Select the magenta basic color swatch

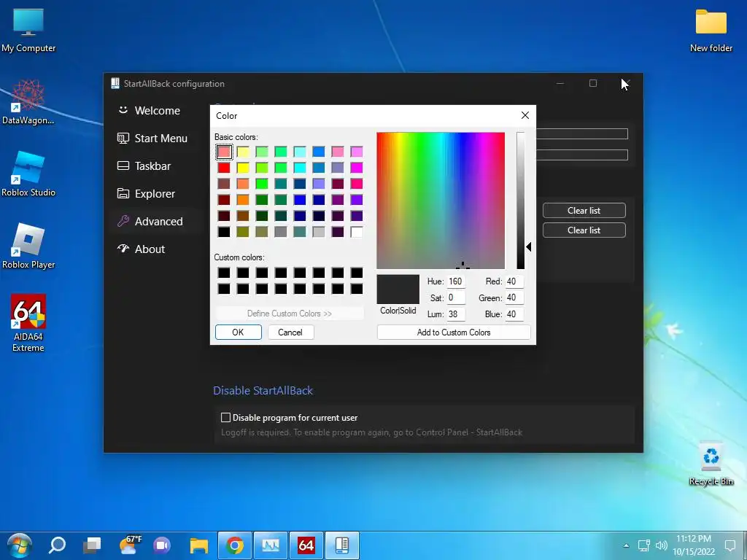click(356, 168)
